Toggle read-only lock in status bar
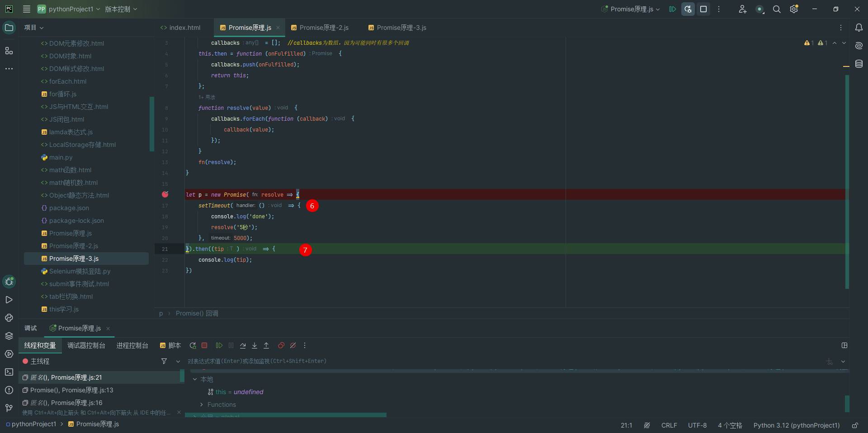This screenshot has width=868, height=433. [855, 425]
